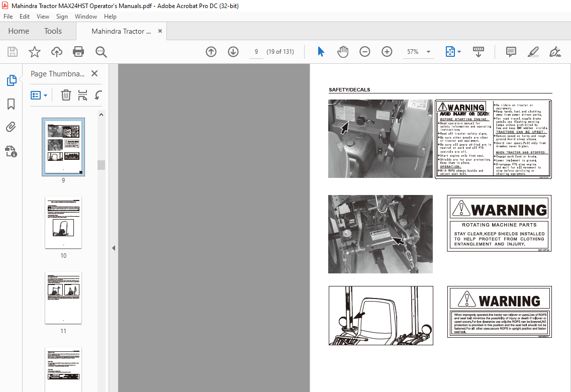
Task: Collapse the navigation pane with the left arrow
Action: tap(114, 248)
